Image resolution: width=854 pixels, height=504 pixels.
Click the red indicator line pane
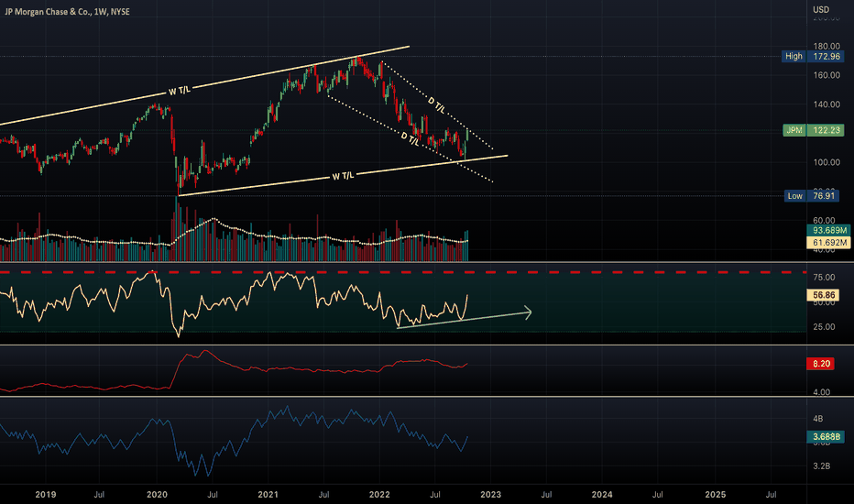403,370
